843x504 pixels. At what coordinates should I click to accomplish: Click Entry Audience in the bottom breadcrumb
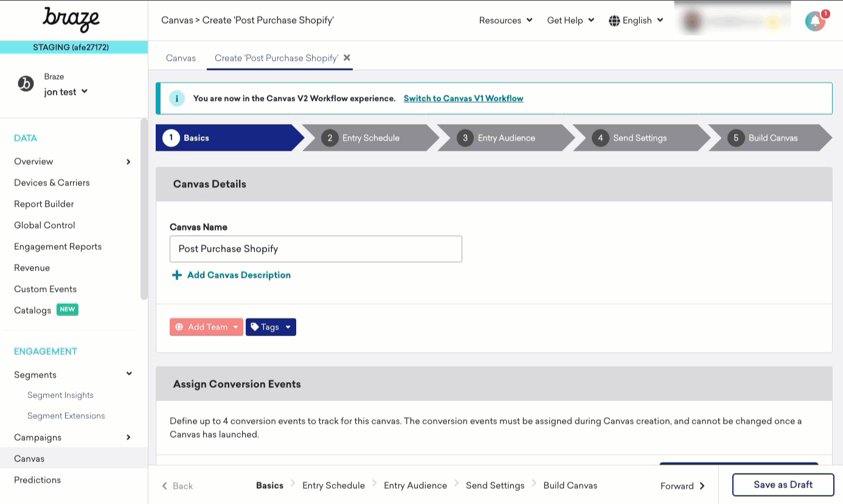click(415, 485)
